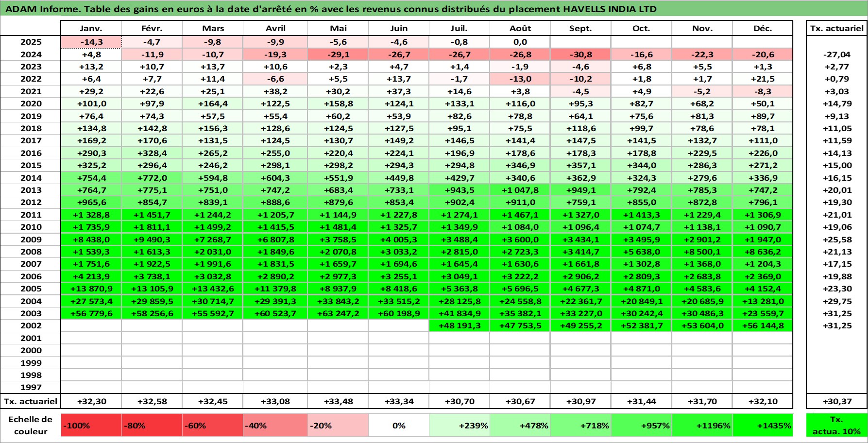Select the 0% white legend cell
The image size is (868, 443).
pyautogui.click(x=398, y=426)
